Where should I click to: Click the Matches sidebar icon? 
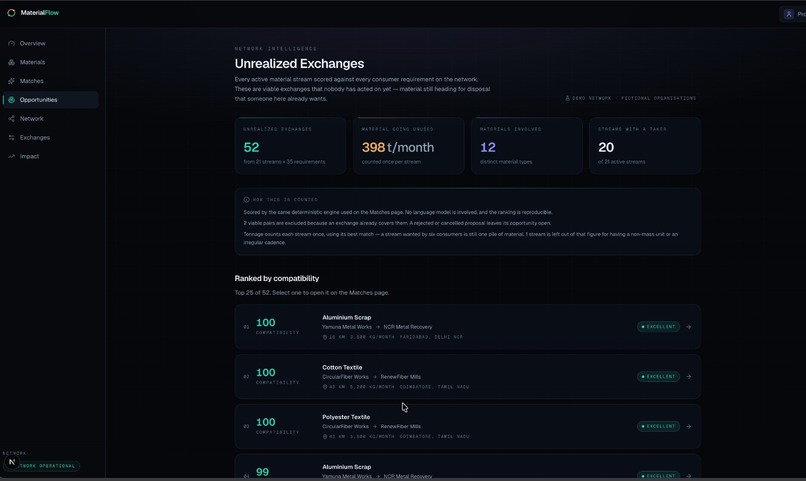[11, 81]
